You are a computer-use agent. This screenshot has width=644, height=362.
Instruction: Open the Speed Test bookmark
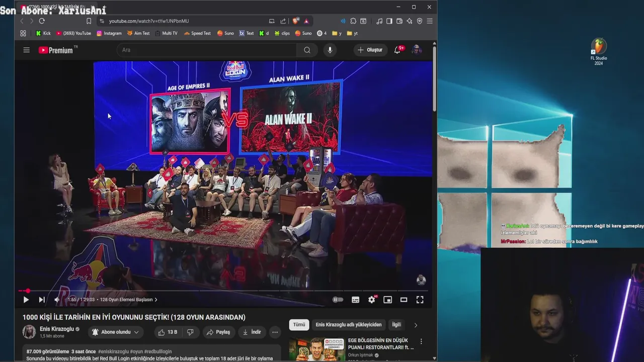pyautogui.click(x=197, y=33)
